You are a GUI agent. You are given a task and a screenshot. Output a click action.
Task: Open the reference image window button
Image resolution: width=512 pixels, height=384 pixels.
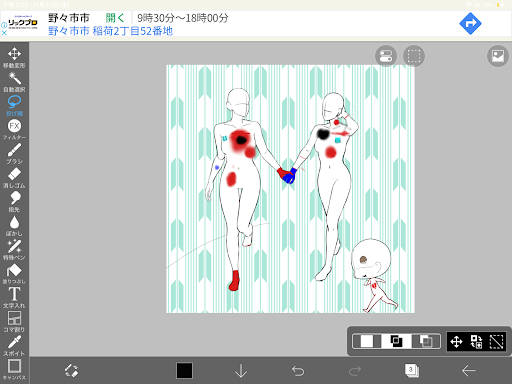498,56
